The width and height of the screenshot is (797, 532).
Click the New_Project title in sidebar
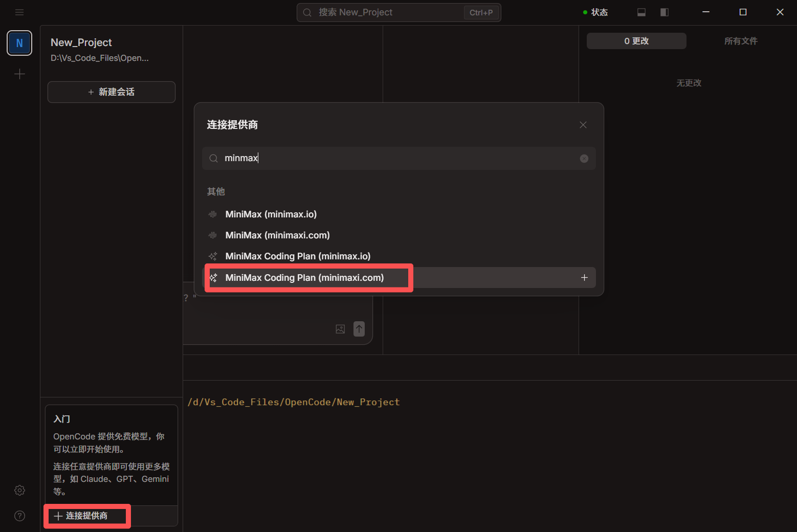click(81, 42)
